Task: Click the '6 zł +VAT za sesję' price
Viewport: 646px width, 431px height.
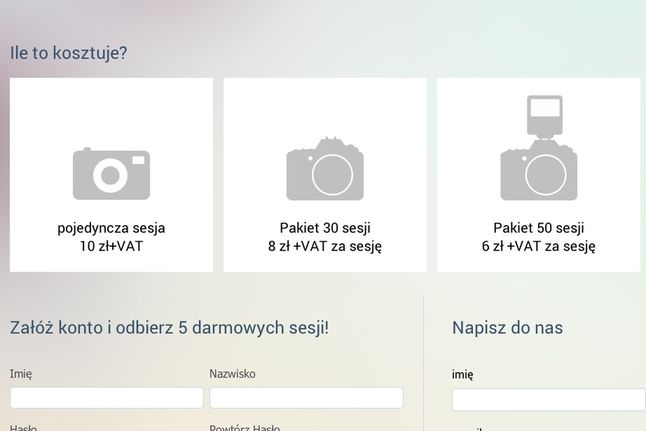Action: (x=539, y=246)
